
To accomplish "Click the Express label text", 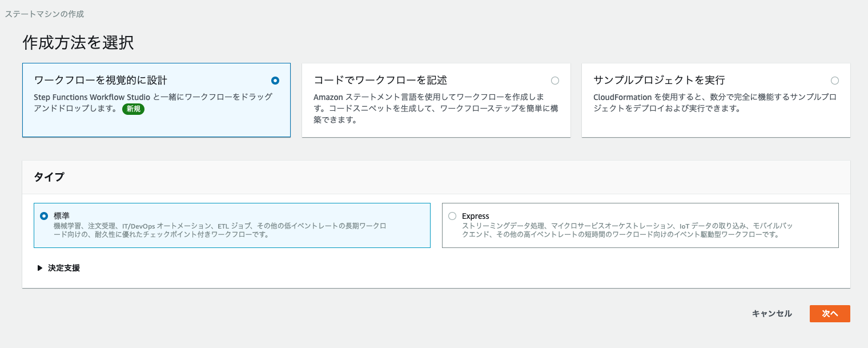I will click(476, 215).
